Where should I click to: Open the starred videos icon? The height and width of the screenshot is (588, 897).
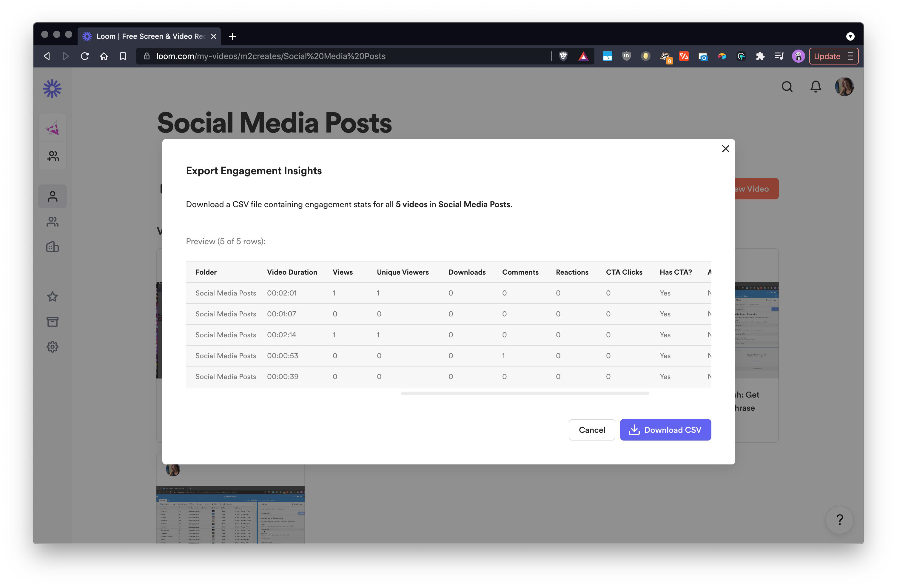tap(53, 297)
